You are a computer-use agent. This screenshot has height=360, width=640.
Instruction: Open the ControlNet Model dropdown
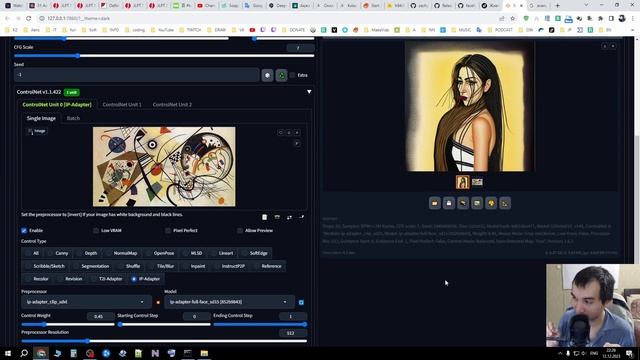point(229,302)
